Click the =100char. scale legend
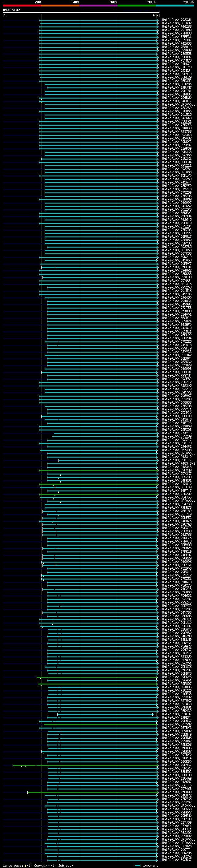 [146, 866]
